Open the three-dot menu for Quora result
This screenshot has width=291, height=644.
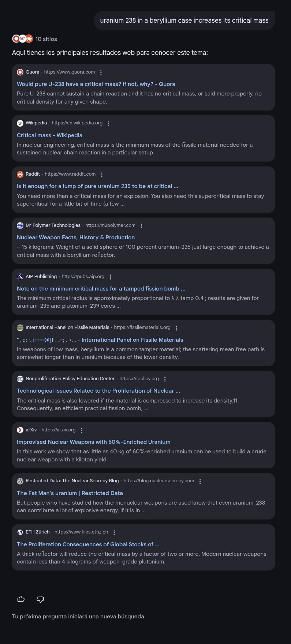click(x=101, y=72)
